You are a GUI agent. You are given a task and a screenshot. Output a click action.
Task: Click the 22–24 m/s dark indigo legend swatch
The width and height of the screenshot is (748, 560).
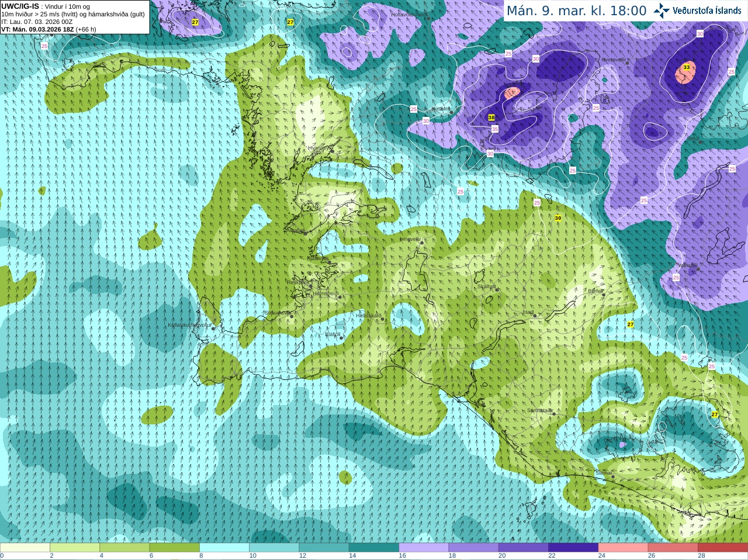573,548
